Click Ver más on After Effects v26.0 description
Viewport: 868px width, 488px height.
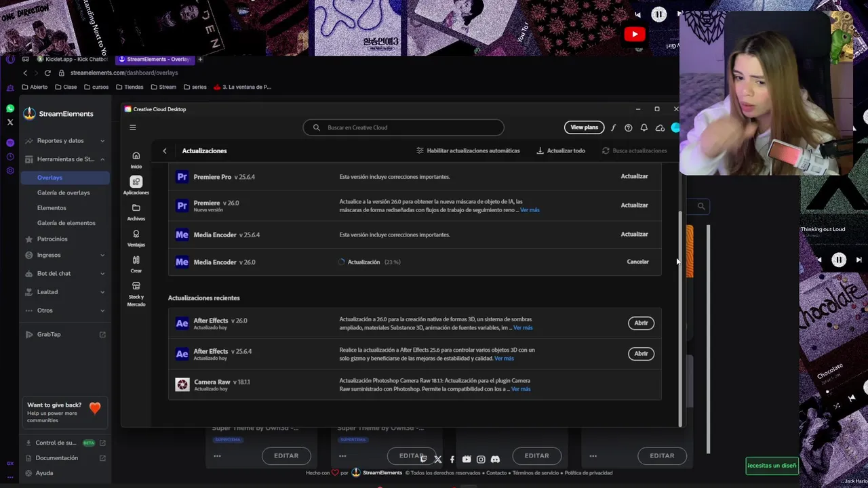(x=523, y=328)
